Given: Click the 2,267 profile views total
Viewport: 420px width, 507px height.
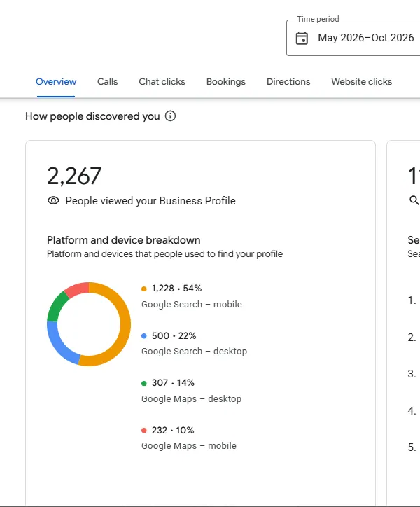Looking at the screenshot, I should click(74, 176).
